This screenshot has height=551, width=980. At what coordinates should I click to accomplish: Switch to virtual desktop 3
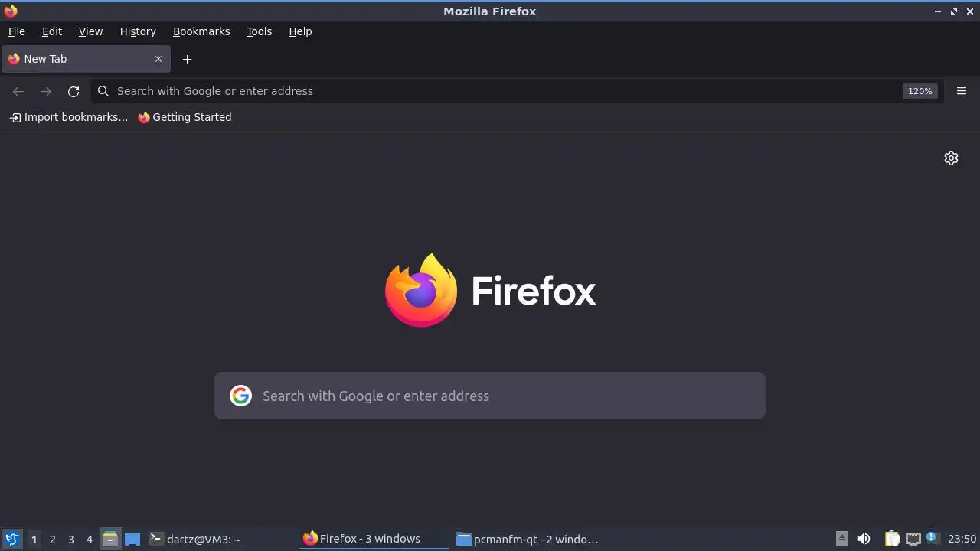pyautogui.click(x=71, y=540)
